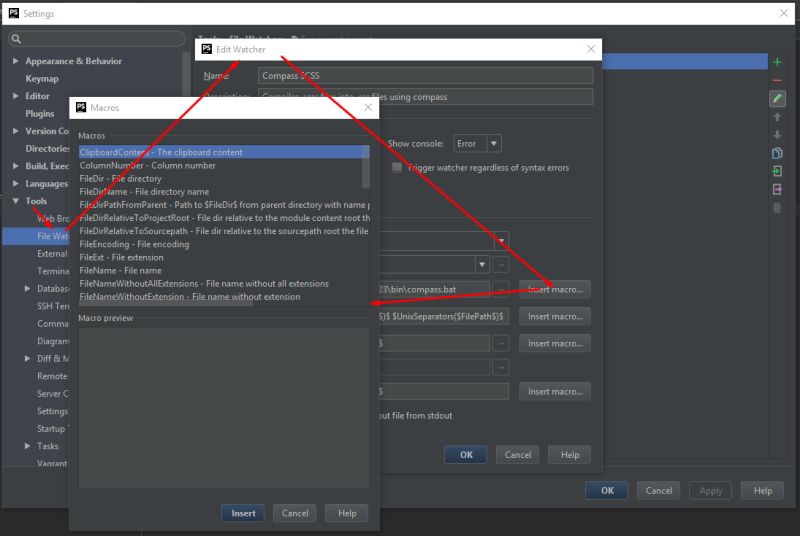This screenshot has height=536, width=800.
Task: Close the Edit Watcher dialog
Action: (591, 49)
